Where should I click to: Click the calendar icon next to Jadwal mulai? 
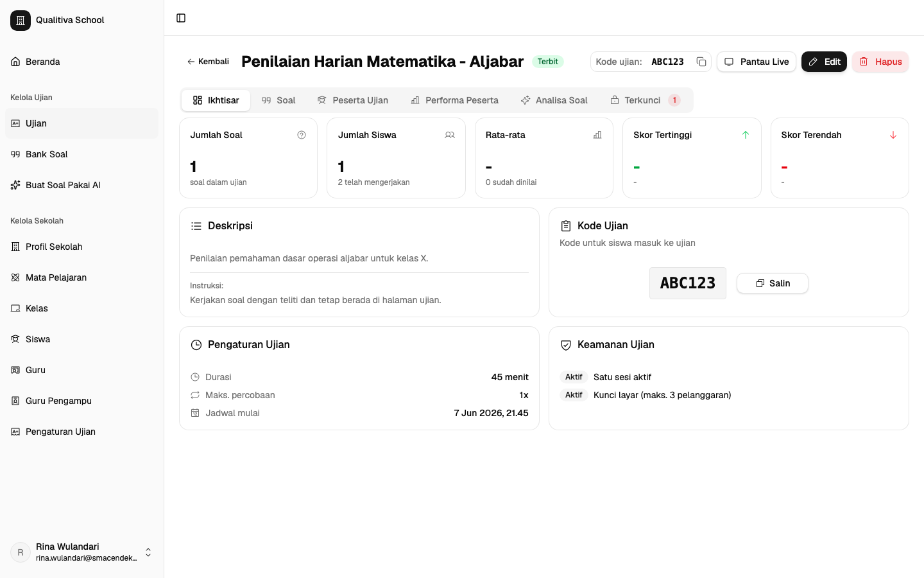click(x=195, y=413)
